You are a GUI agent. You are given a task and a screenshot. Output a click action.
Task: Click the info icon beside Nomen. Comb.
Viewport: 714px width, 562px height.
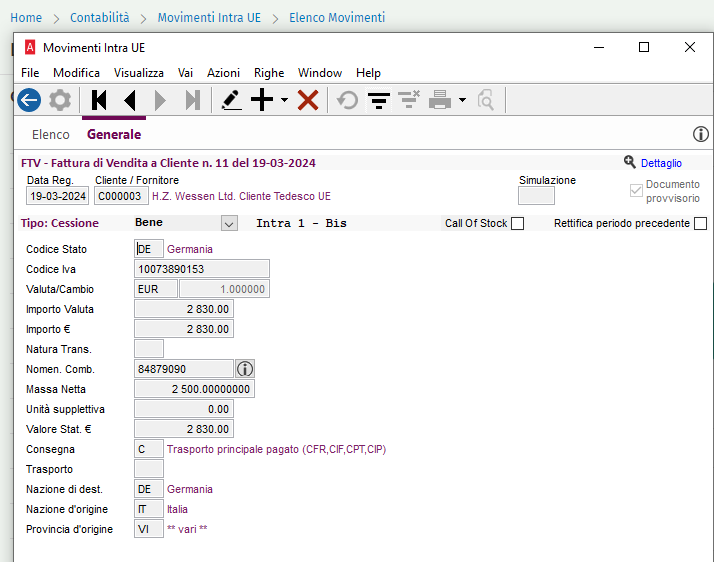point(245,369)
